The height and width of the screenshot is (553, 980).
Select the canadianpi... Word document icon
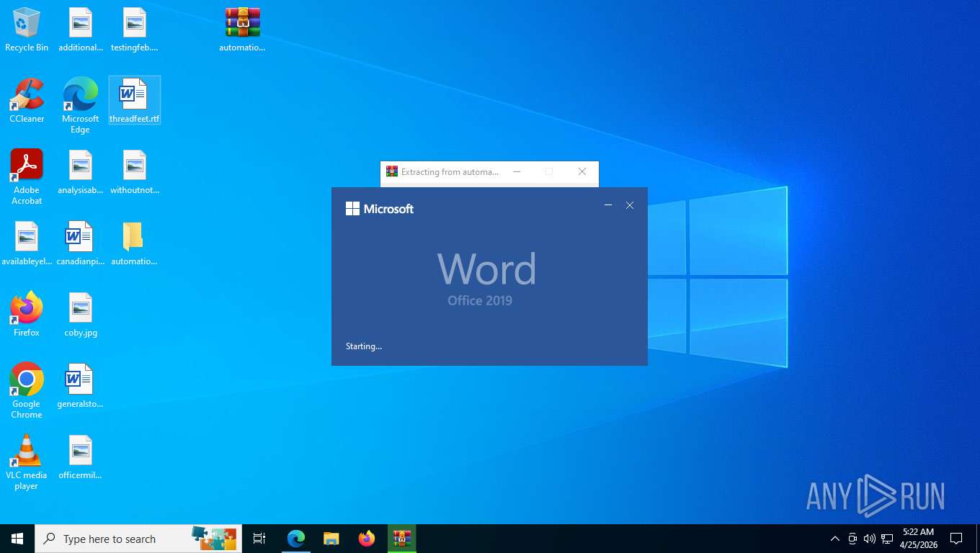pyautogui.click(x=81, y=243)
